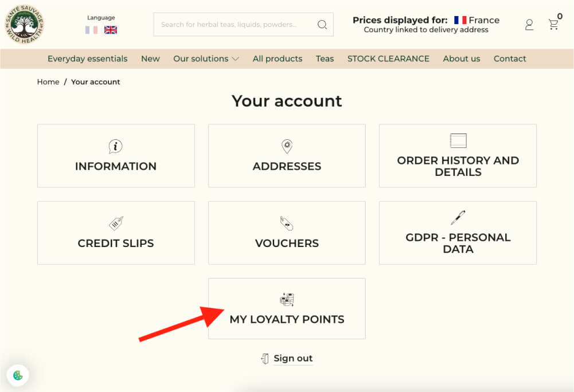Open the Vouchers tile
This screenshot has width=574, height=392.
pos(287,233)
